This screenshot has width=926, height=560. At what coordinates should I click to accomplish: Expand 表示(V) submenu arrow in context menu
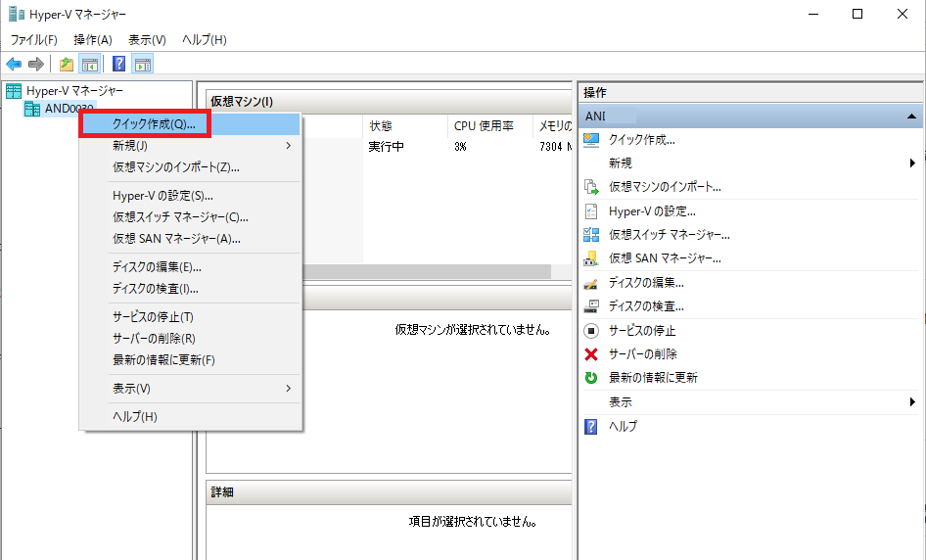[288, 389]
